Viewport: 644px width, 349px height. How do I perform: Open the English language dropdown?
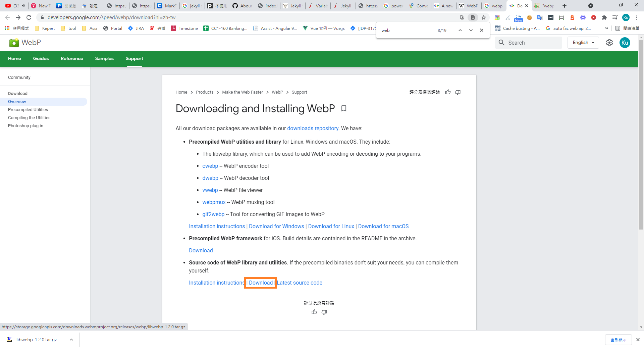coord(583,43)
